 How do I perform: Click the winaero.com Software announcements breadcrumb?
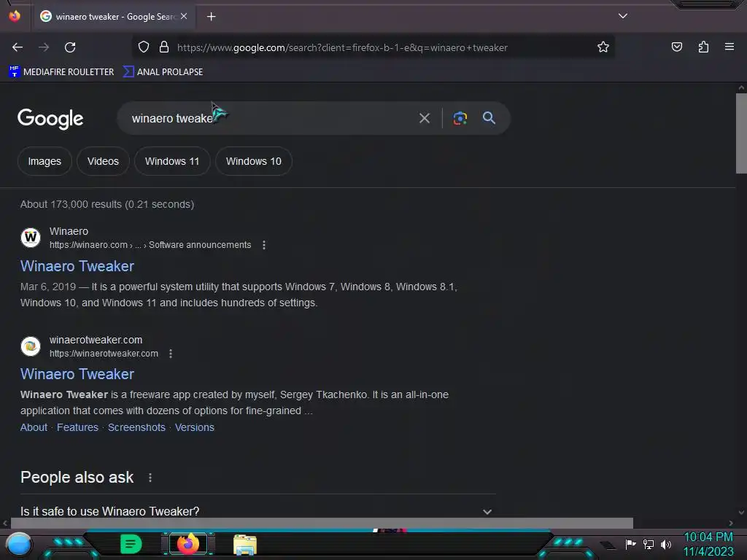(x=150, y=245)
